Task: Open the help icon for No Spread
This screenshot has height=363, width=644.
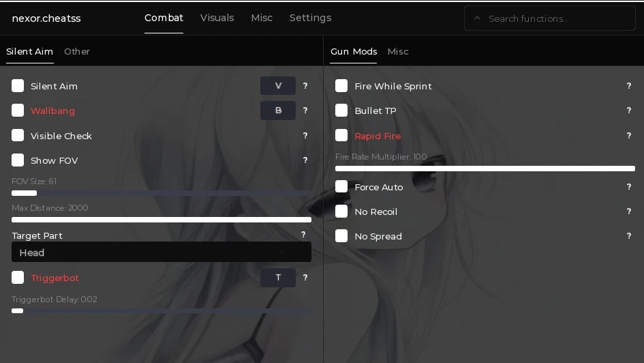Action: click(629, 236)
